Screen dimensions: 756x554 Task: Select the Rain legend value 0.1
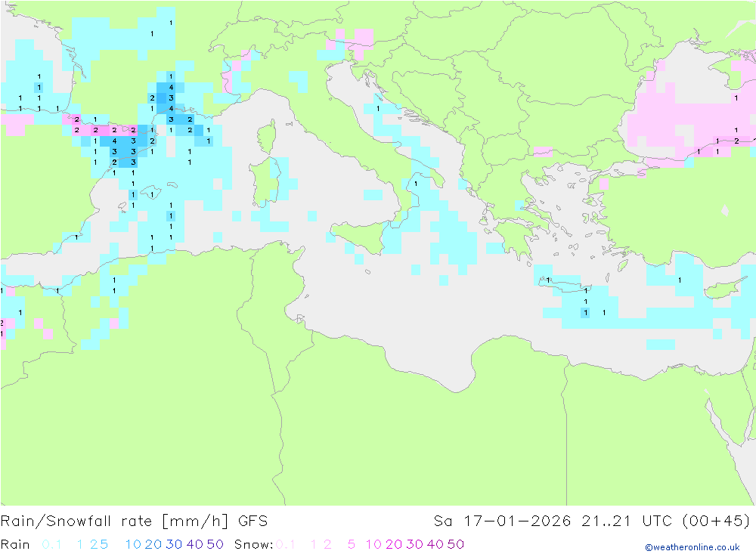tap(51, 544)
